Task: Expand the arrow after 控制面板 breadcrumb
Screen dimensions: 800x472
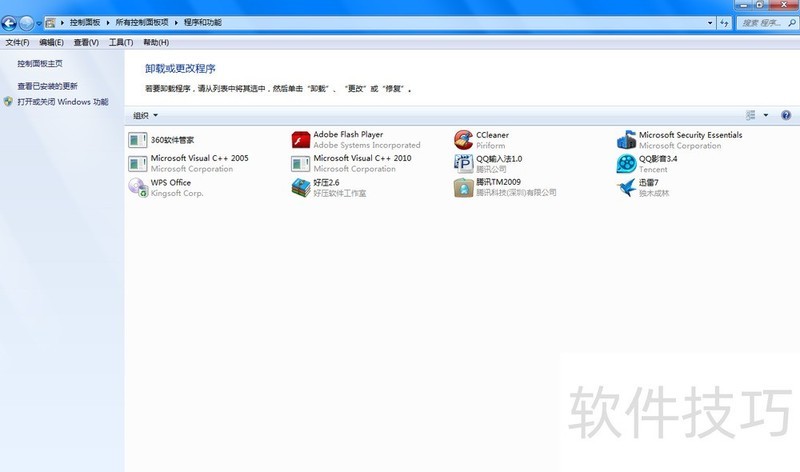Action: click(108, 22)
